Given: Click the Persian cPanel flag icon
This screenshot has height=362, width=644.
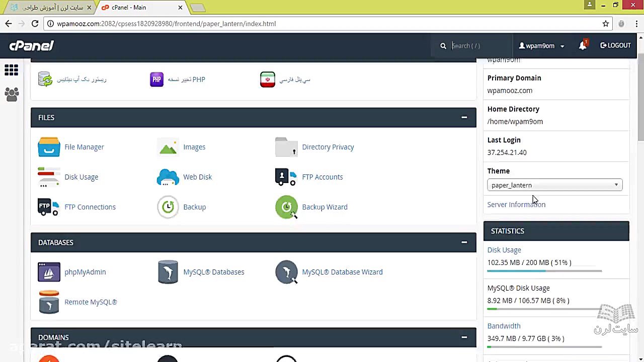Looking at the screenshot, I should (x=267, y=79).
